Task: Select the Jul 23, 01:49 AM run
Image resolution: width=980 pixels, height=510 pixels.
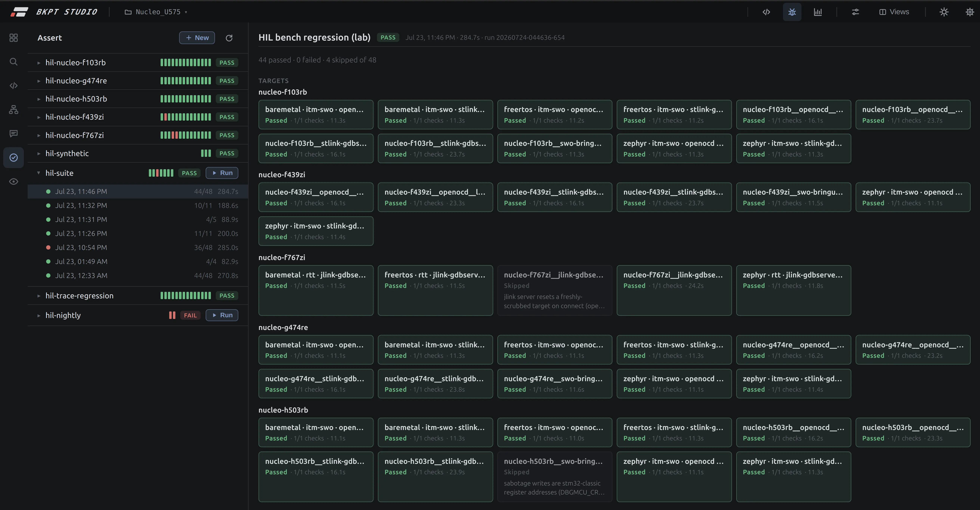Action: (x=138, y=262)
